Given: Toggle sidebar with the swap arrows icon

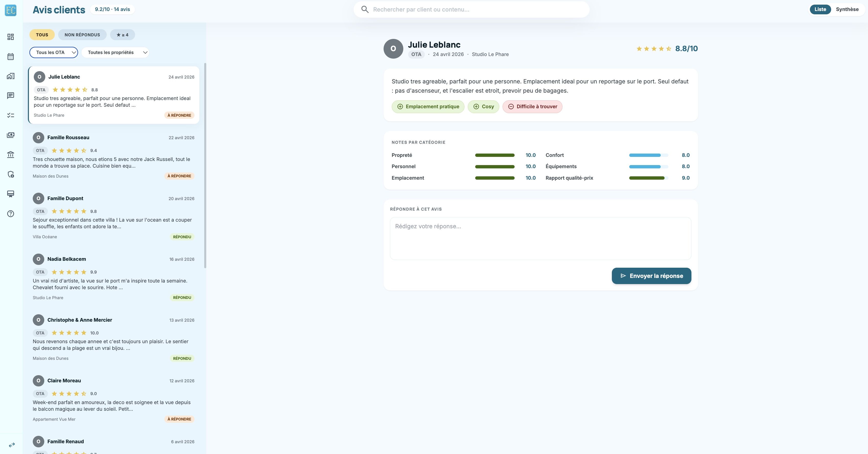Looking at the screenshot, I should tap(12, 445).
